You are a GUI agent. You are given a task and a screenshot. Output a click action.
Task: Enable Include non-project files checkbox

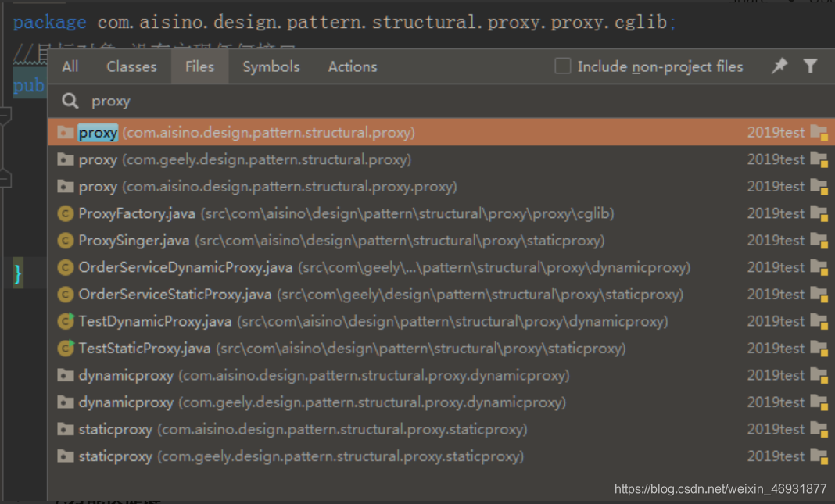(x=563, y=66)
